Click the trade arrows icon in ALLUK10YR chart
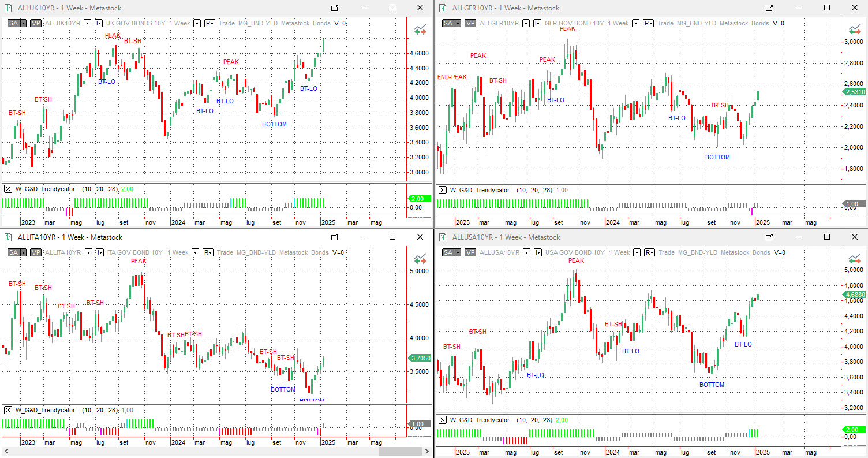 (420, 29)
